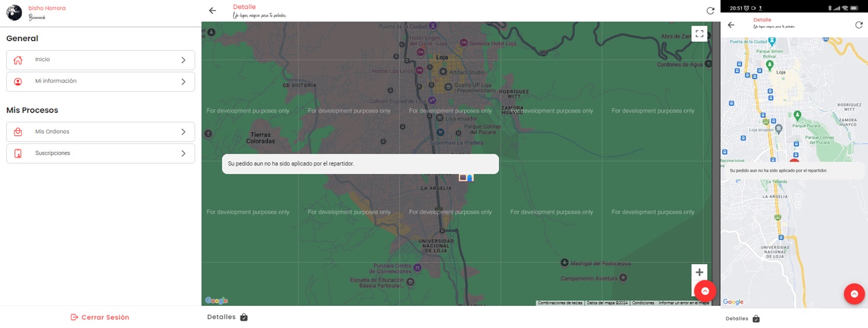Open the Suscripciones row chevron
Viewport: 868px width, 328px height.
click(183, 153)
